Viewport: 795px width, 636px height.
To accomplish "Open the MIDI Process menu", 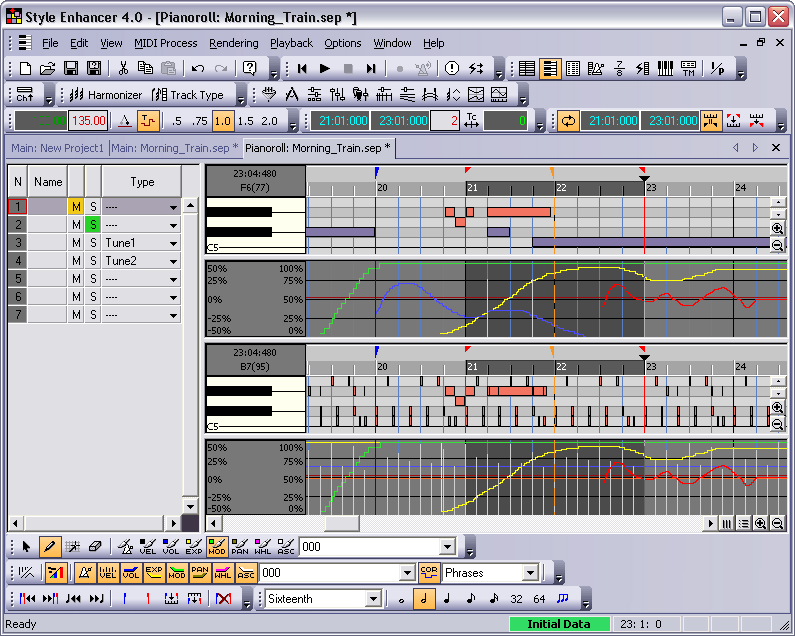I will coord(165,43).
